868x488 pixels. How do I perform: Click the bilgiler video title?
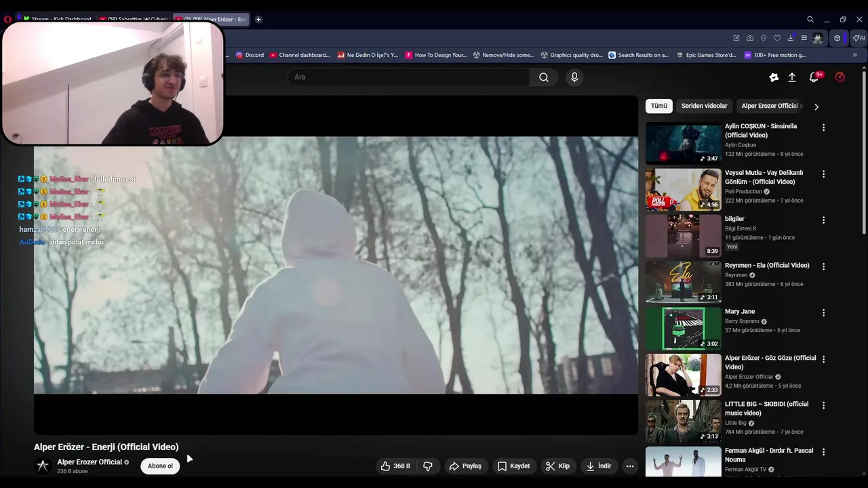pyautogui.click(x=734, y=219)
